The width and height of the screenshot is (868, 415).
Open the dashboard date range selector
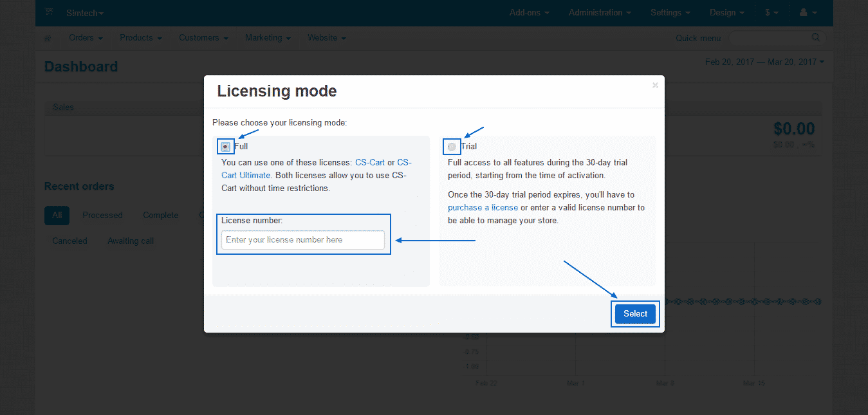[x=764, y=61]
